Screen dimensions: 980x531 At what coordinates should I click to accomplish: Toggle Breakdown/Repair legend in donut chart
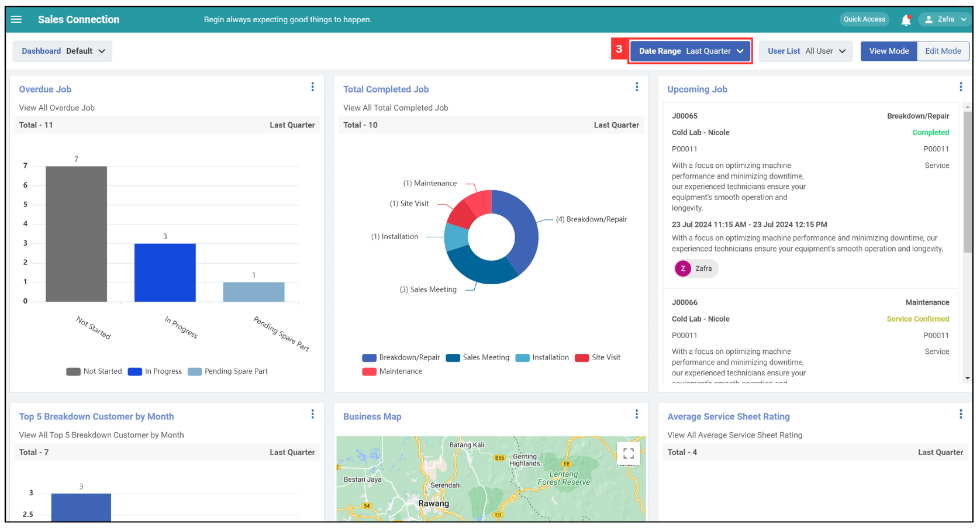pos(401,357)
